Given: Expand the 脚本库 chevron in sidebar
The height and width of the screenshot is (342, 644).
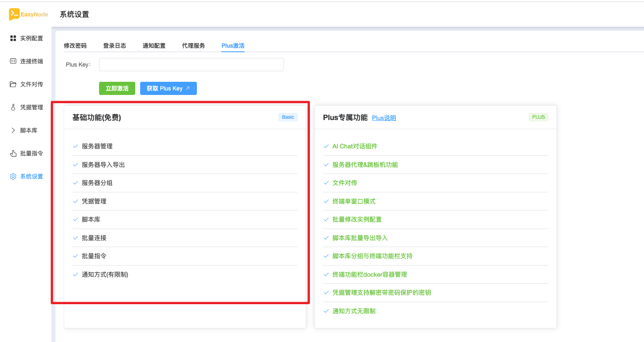Looking at the screenshot, I should click(13, 130).
